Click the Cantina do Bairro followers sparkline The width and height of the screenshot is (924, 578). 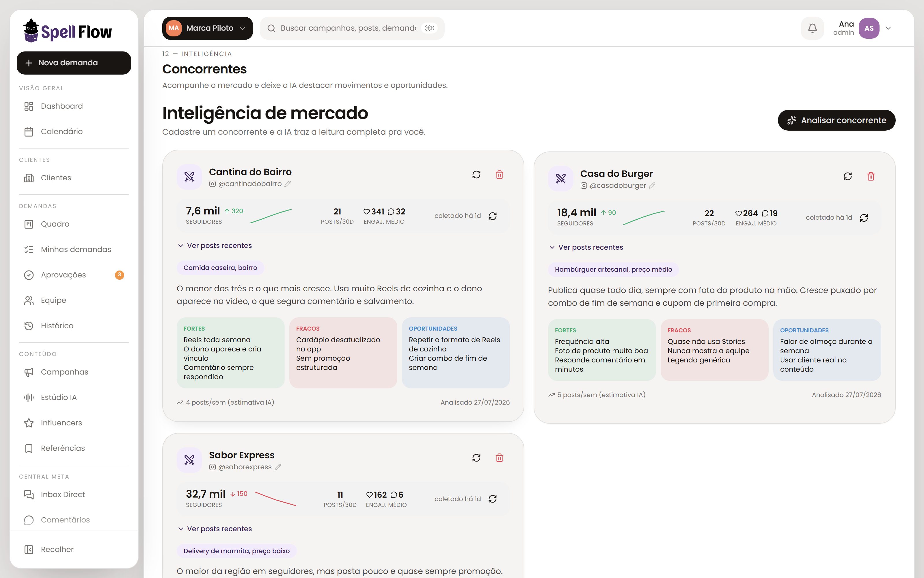click(271, 216)
